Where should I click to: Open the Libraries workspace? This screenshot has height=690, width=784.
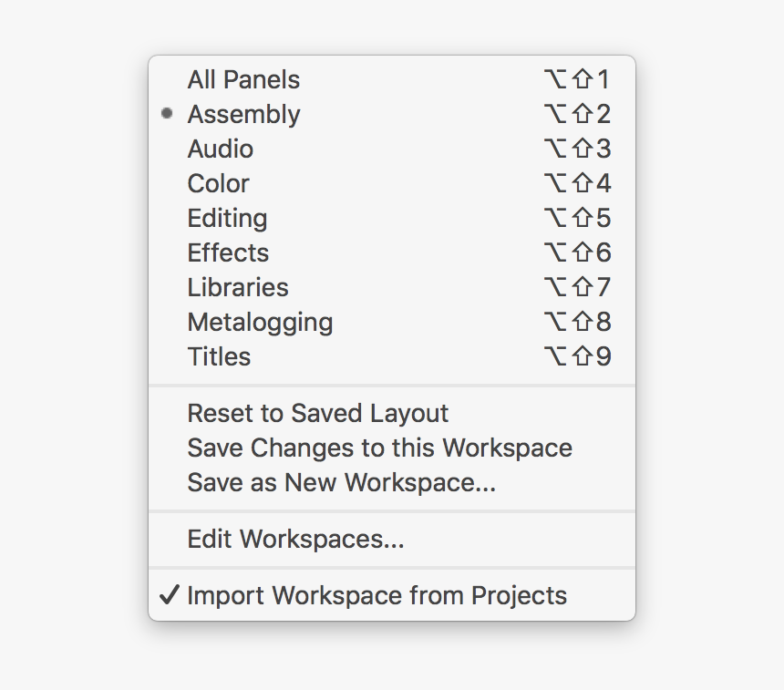tap(238, 288)
